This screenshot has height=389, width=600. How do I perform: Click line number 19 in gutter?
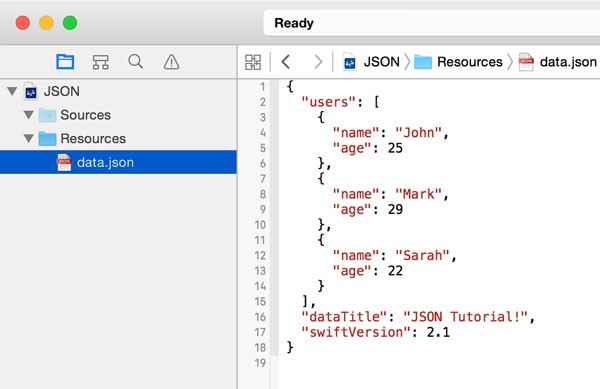(260, 363)
